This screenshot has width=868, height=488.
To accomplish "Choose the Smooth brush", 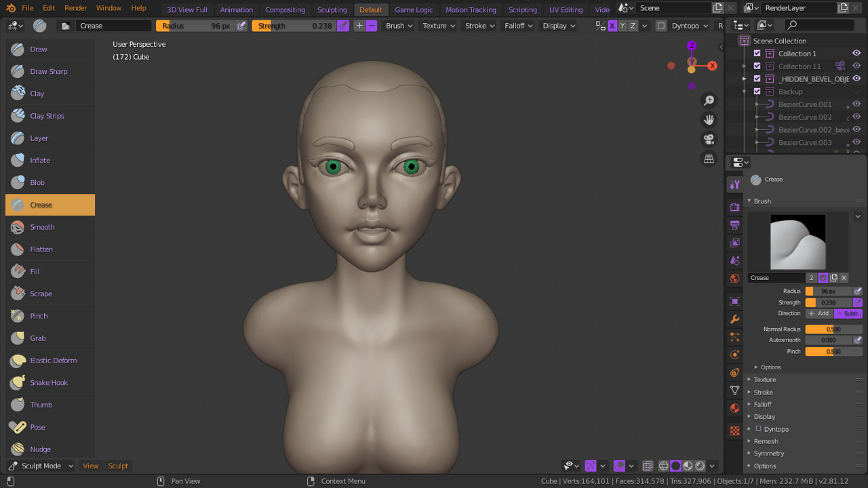I will click(x=50, y=227).
